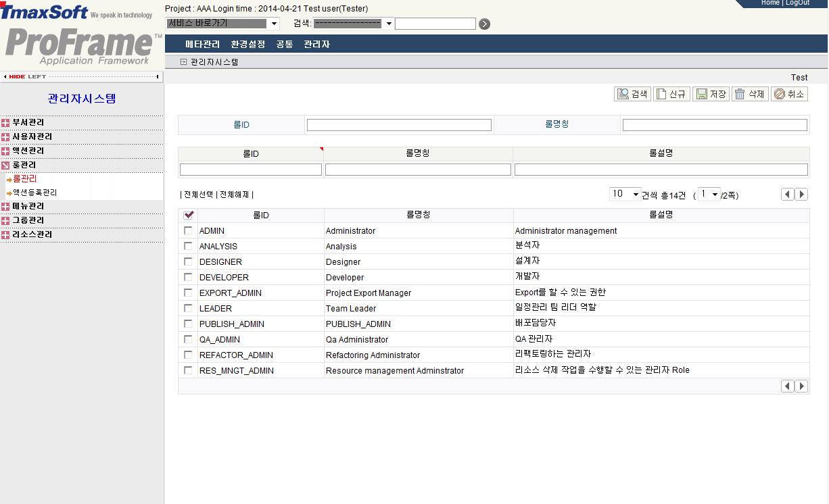The height and width of the screenshot is (504, 829).
Task: Check the DEVELOPER role row checkbox
Action: pyautogui.click(x=188, y=277)
